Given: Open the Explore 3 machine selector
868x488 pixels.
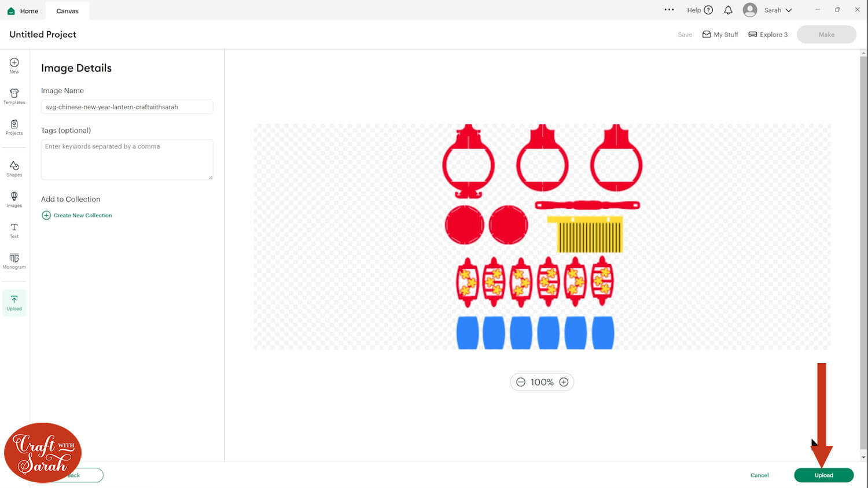Looking at the screenshot, I should pos(768,35).
